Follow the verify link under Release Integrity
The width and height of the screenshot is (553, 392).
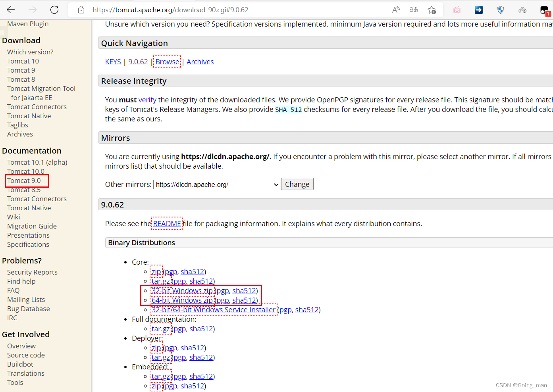(x=147, y=100)
